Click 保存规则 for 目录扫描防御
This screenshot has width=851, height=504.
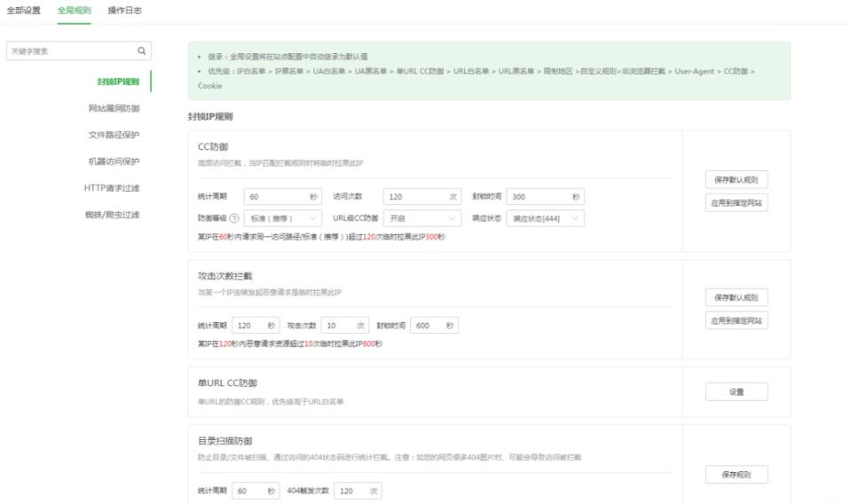tap(737, 474)
